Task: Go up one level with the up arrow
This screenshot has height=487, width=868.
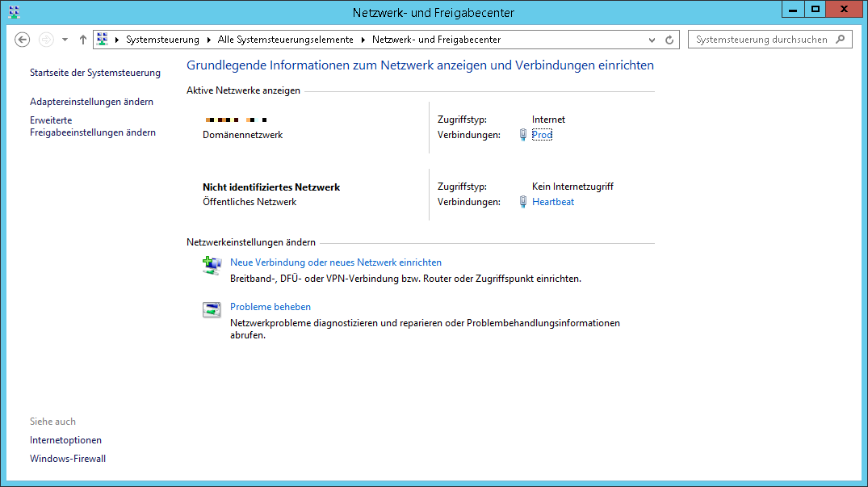Action: point(83,40)
